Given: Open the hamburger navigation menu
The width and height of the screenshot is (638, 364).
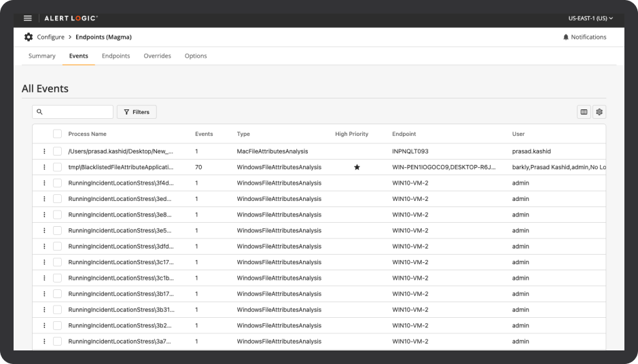Looking at the screenshot, I should [x=28, y=18].
